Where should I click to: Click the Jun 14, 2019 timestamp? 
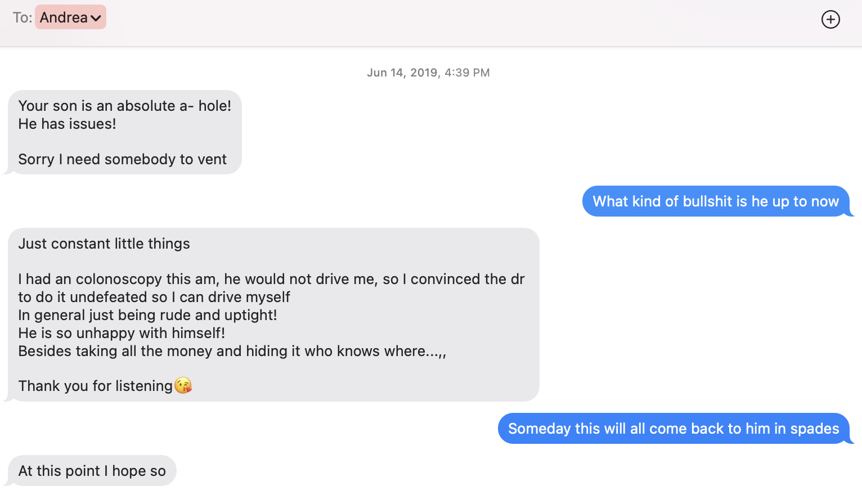[x=428, y=73]
